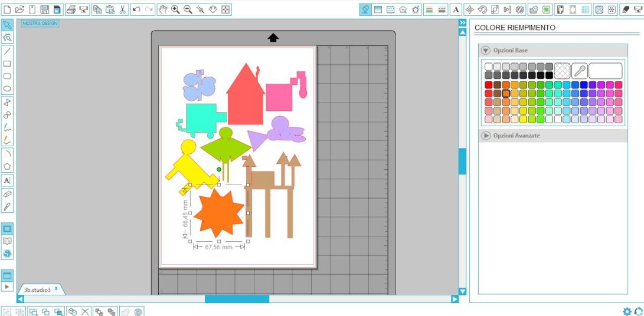Image resolution: width=644 pixels, height=316 pixels.
Task: Select the Eraser tool in left toolbar
Action: point(7,193)
